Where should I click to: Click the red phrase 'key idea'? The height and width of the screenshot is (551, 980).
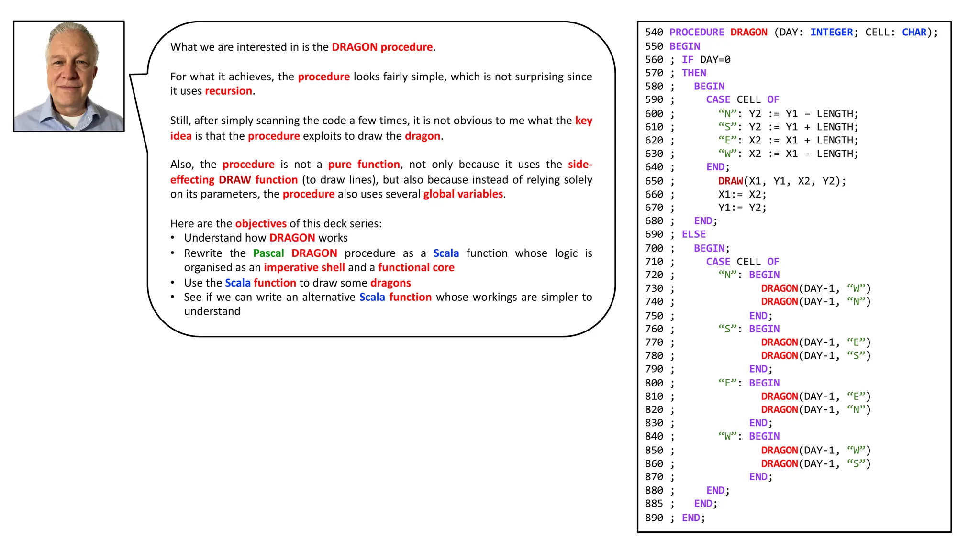(381, 128)
